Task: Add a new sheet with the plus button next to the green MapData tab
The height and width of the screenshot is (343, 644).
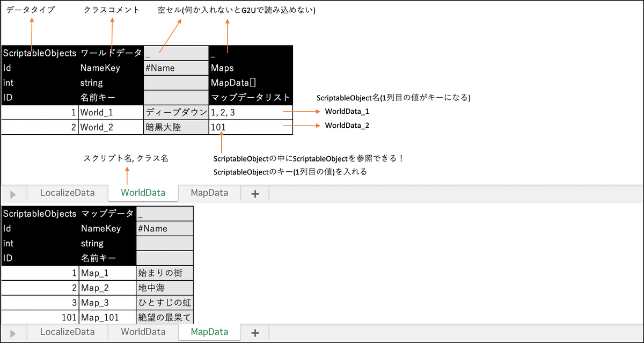Action: 255,333
